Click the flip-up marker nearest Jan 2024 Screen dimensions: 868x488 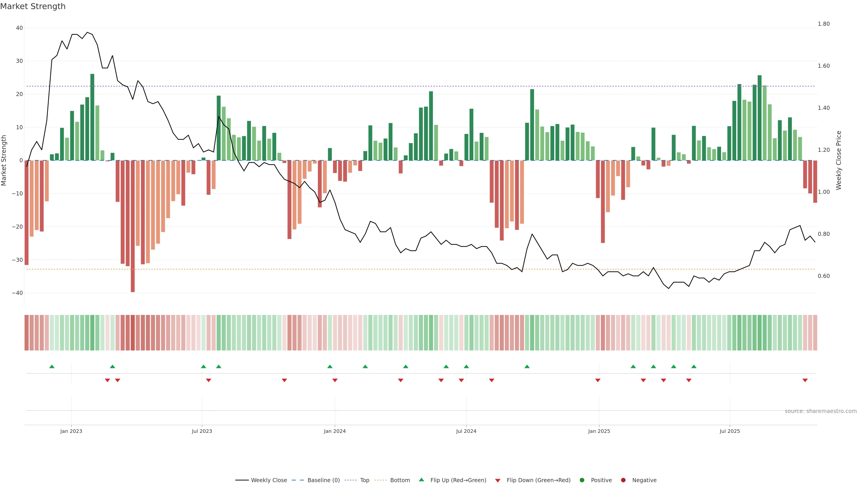tap(330, 366)
